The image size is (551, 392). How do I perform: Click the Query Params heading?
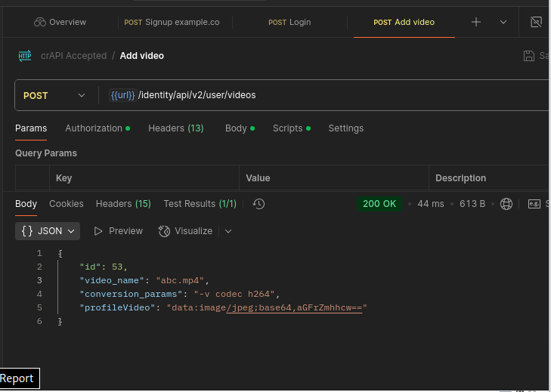(46, 153)
